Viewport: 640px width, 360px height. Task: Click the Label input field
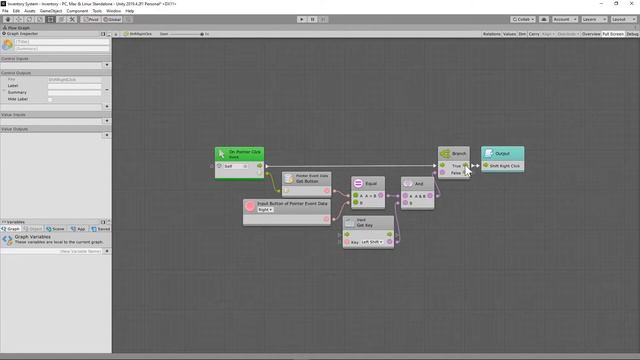[74, 86]
